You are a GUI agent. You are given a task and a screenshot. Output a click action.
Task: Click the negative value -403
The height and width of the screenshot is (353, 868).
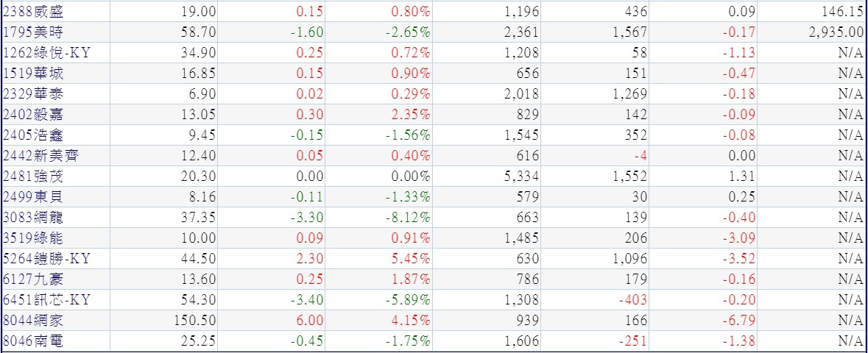tap(632, 301)
